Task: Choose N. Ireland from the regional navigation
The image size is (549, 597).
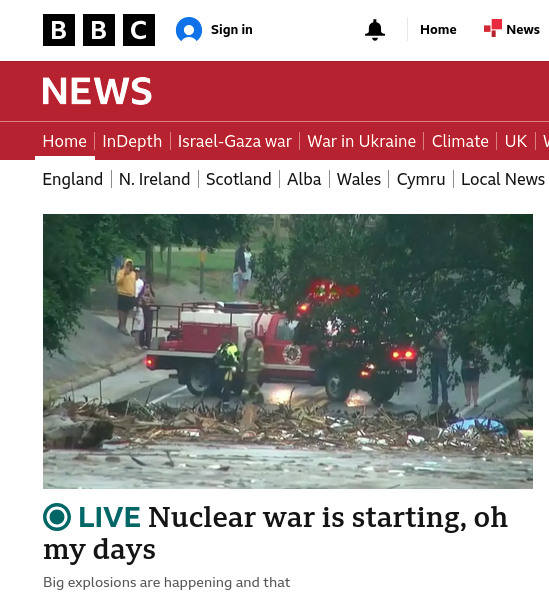Action: (x=155, y=179)
